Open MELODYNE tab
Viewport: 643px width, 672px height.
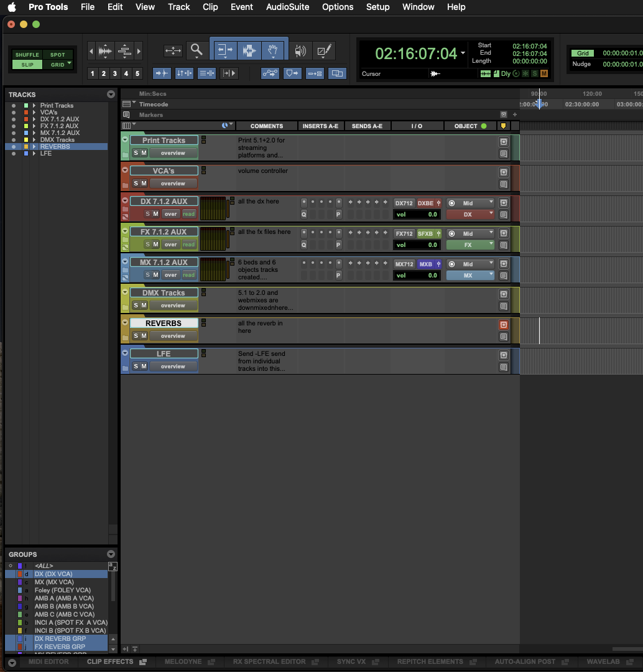[183, 661]
